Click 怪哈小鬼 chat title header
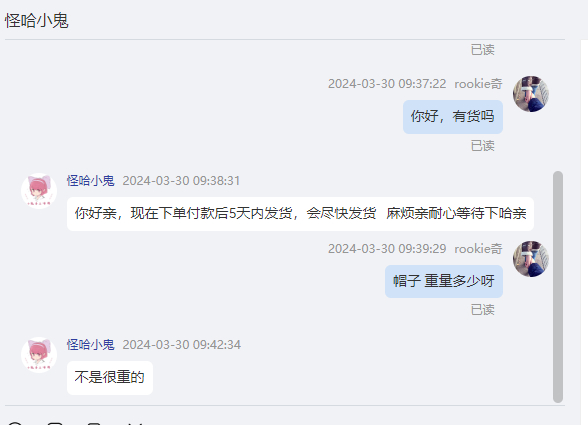Image resolution: width=588 pixels, height=425 pixels. tap(37, 21)
